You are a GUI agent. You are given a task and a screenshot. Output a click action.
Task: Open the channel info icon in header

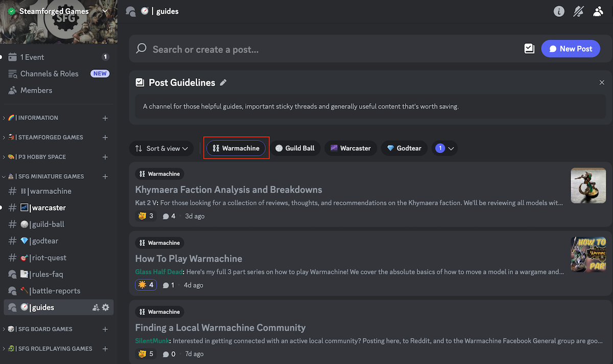[x=559, y=11]
